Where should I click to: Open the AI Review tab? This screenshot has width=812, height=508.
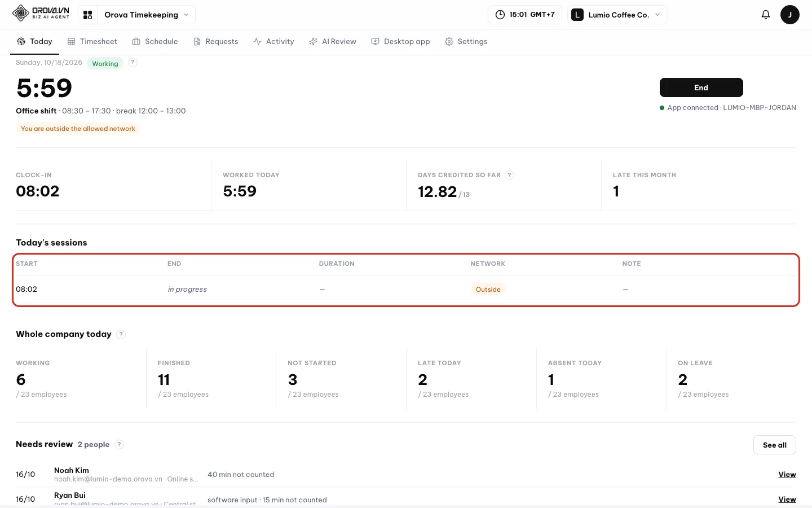[333, 42]
